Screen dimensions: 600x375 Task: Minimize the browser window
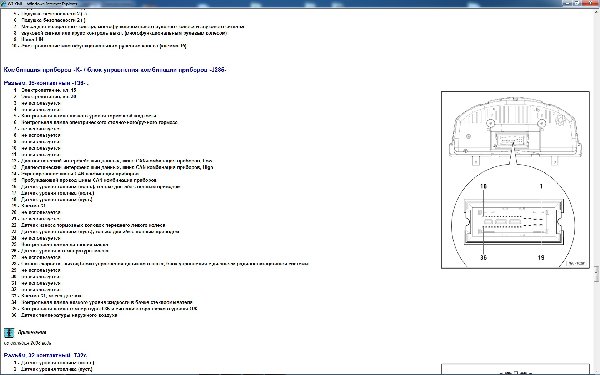point(568,3)
